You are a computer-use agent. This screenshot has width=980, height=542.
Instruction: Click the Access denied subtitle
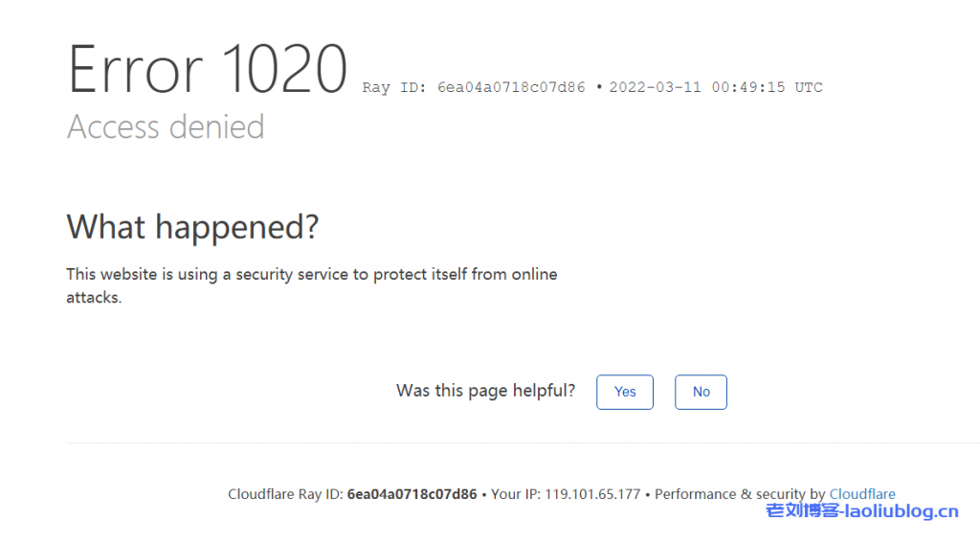[166, 126]
